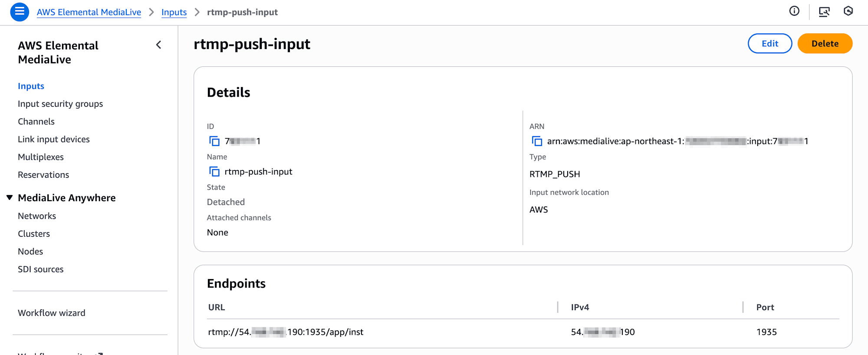Image resolution: width=868 pixels, height=355 pixels.
Task: Click the hexagon settings icon in the header
Action: 848,11
